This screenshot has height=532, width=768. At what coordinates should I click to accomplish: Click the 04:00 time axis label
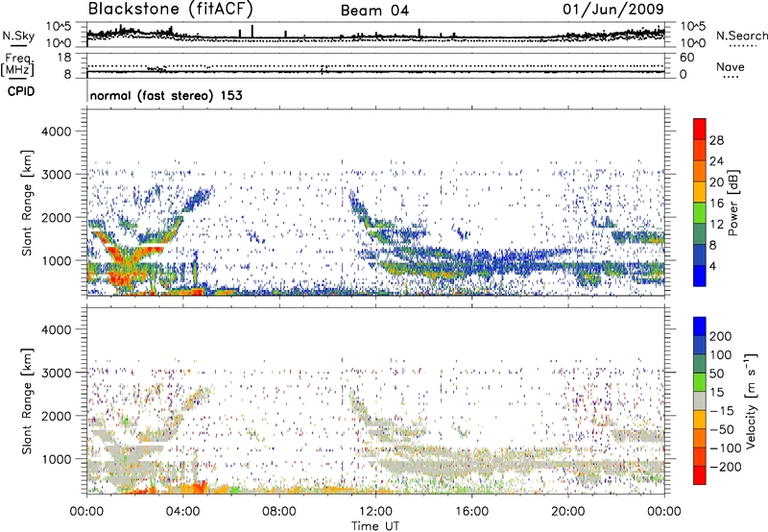182,512
